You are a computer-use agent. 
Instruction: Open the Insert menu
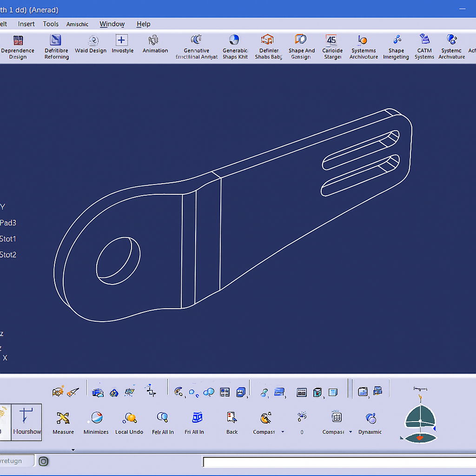coord(26,24)
